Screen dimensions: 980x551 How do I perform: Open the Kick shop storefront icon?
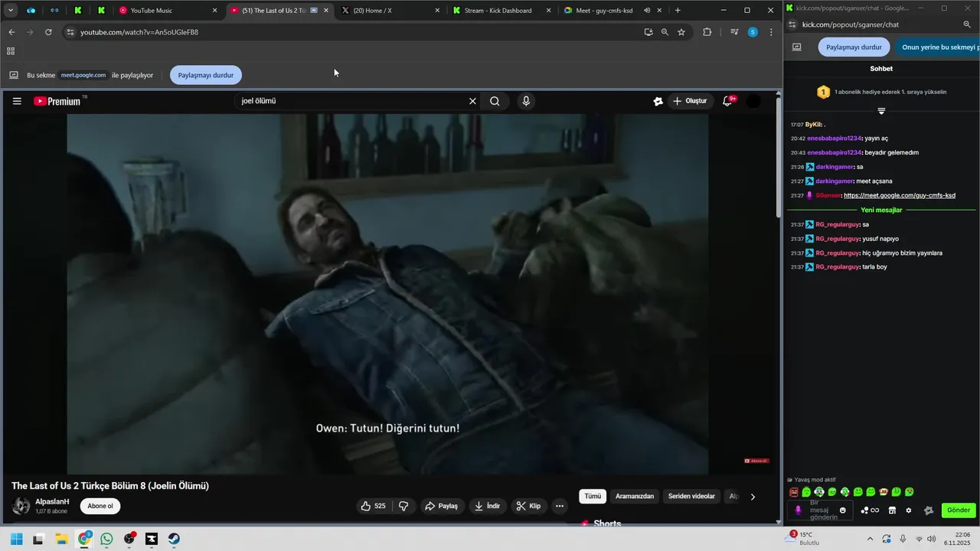[892, 510]
